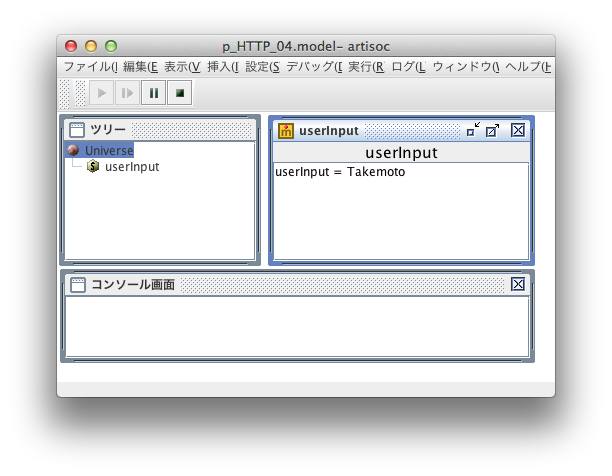The image size is (612, 476).
Task: Select the Universe node in tree
Action: coord(108,150)
